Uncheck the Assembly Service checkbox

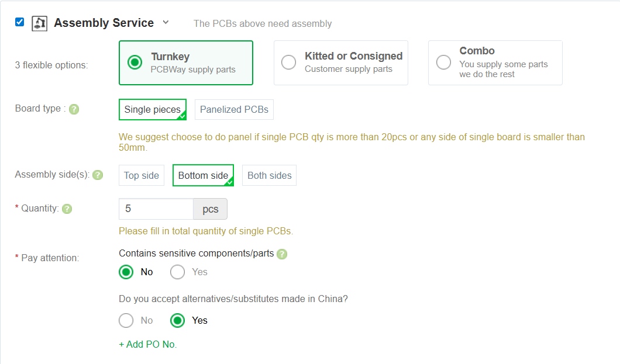(x=20, y=22)
